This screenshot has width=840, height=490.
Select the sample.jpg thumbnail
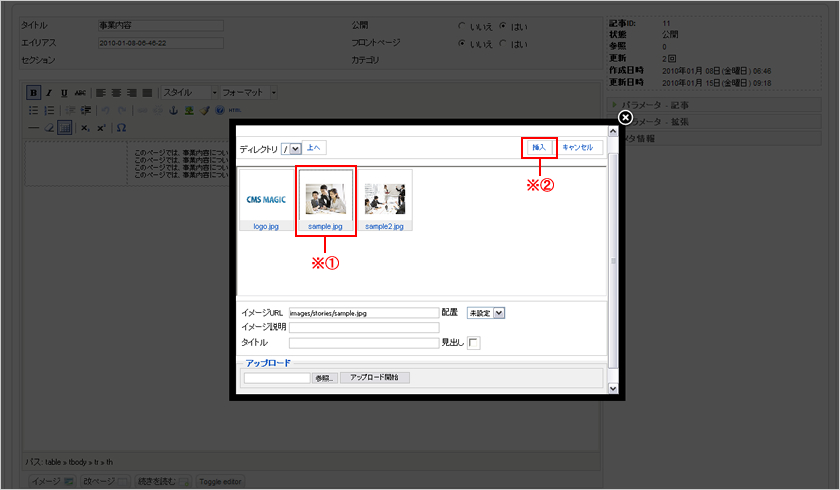325,200
